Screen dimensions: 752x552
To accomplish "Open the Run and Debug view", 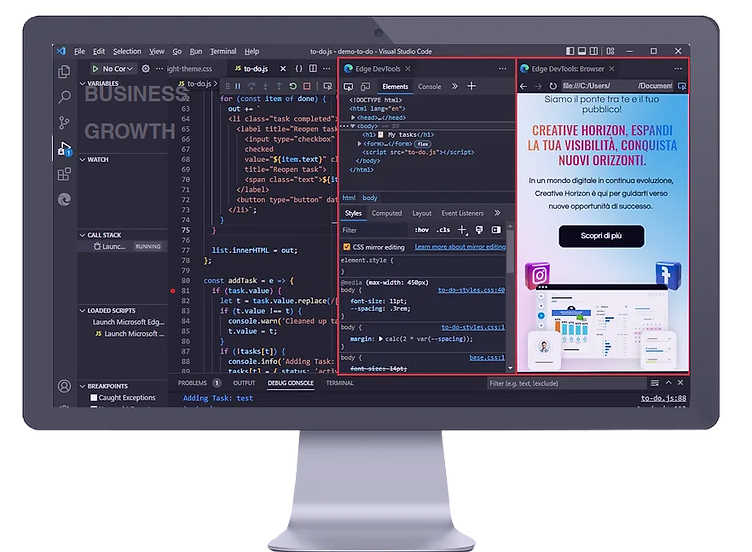I will click(x=64, y=149).
